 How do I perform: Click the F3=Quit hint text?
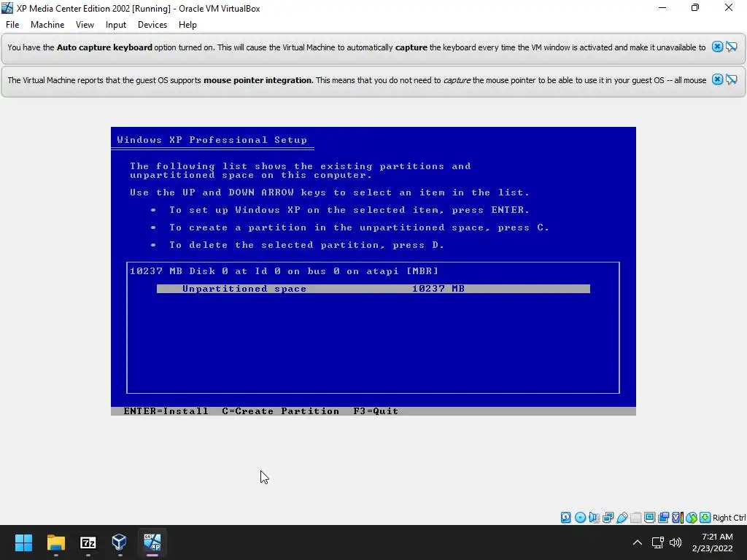(376, 411)
